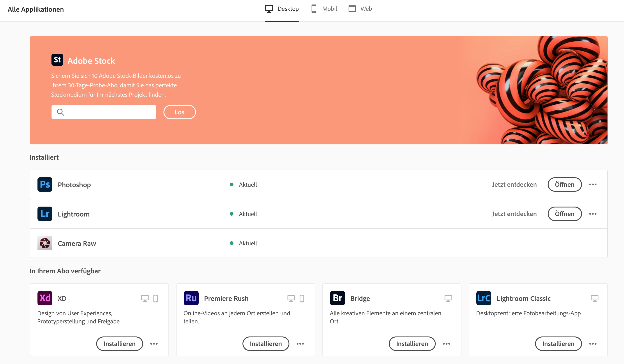Click the Lightroom Classic LrC icon
This screenshot has height=364, width=624.
pos(483,298)
